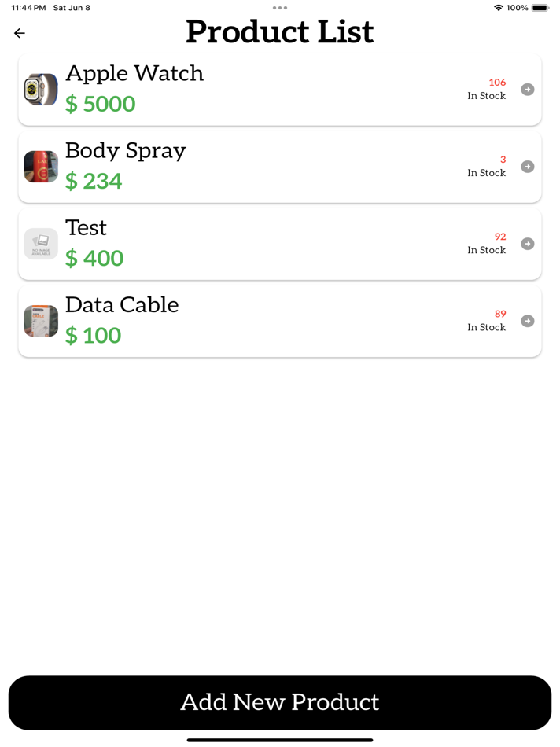The height and width of the screenshot is (747, 560).
Task: Open details arrow for Apple Watch
Action: pos(527,90)
